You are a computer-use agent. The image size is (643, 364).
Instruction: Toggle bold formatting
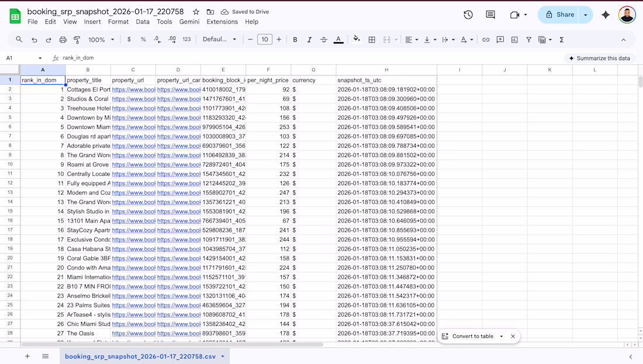295,40
